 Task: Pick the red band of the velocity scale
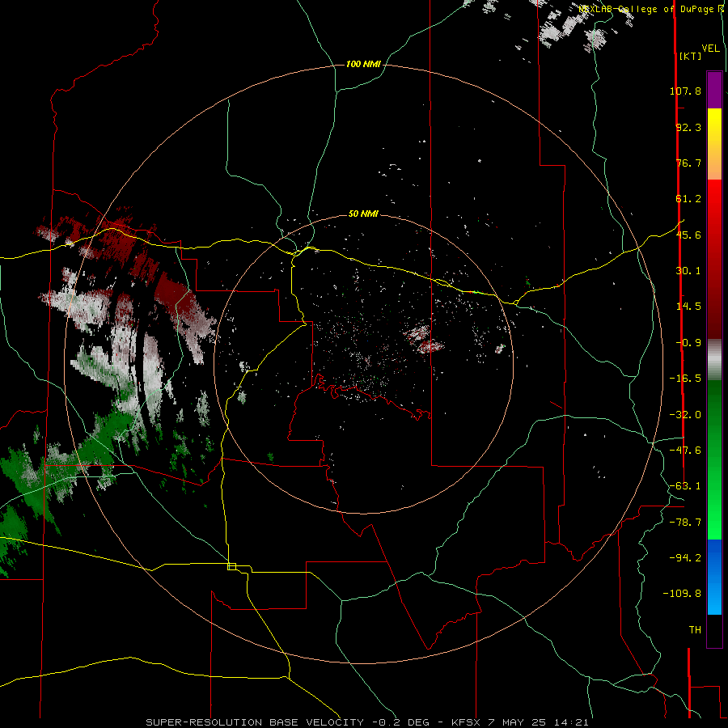(x=714, y=259)
